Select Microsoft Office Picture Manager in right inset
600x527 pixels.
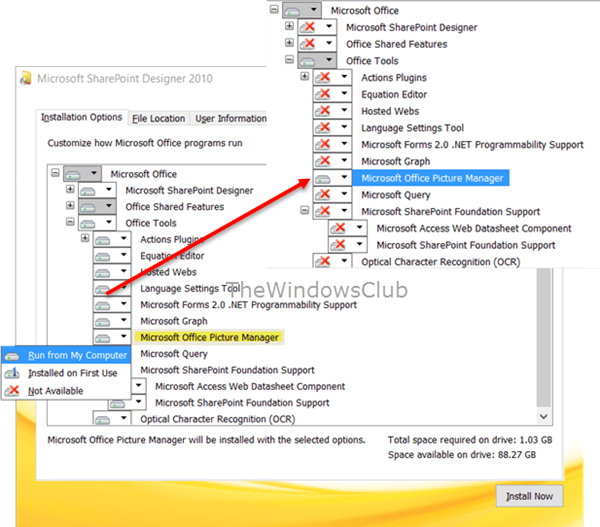pos(431,178)
